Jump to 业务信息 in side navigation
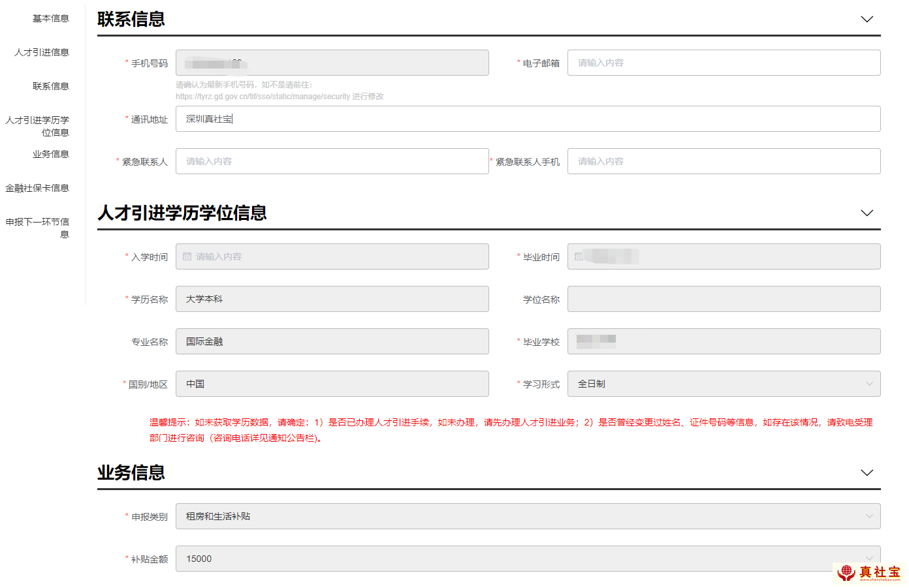909x588 pixels. point(50,155)
